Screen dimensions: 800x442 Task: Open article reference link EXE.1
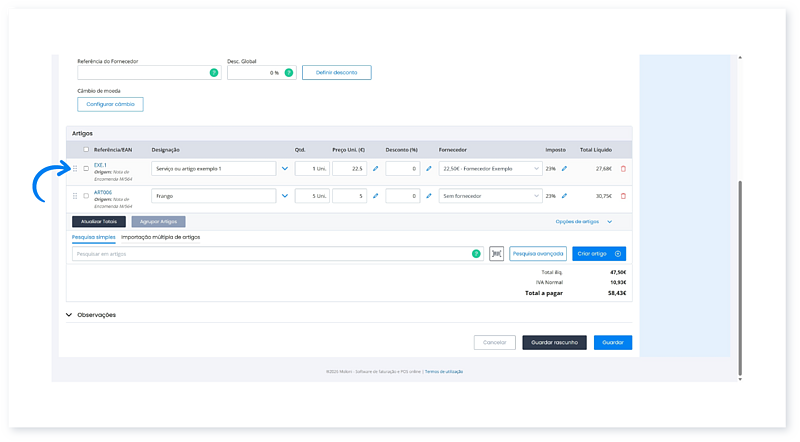tap(100, 165)
